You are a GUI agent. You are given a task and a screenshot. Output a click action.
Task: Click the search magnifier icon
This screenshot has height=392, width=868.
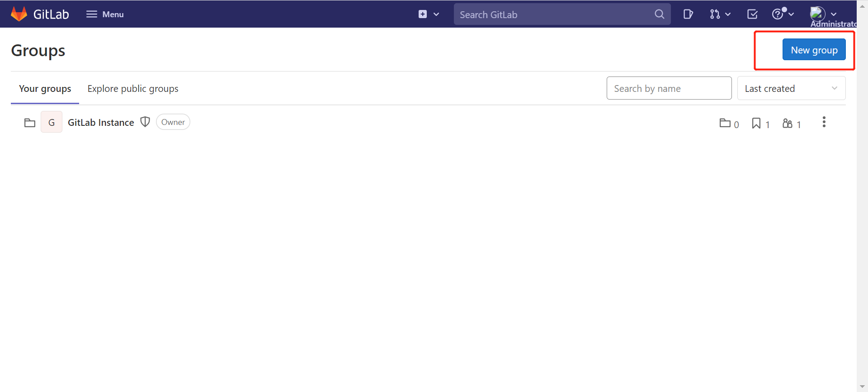(660, 14)
